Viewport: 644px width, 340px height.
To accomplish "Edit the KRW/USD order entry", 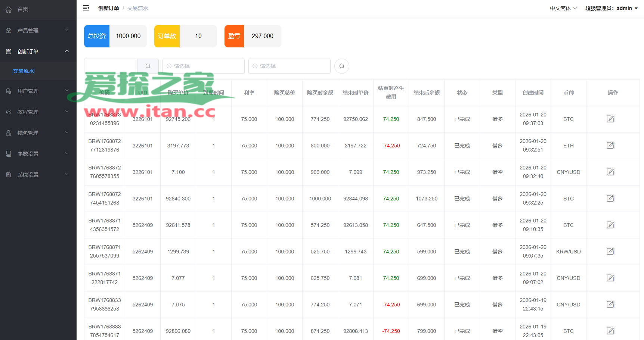I will pyautogui.click(x=610, y=252).
